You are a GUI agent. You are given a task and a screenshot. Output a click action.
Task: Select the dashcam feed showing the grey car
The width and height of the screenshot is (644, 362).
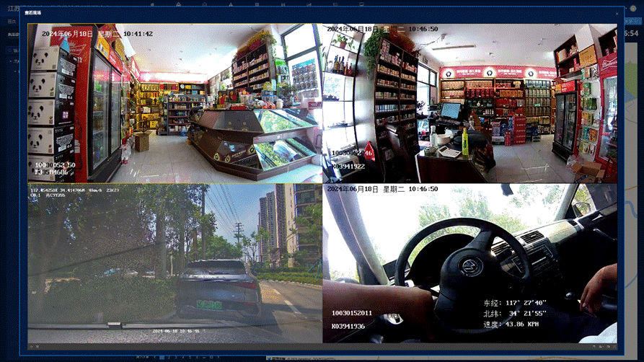point(175,263)
